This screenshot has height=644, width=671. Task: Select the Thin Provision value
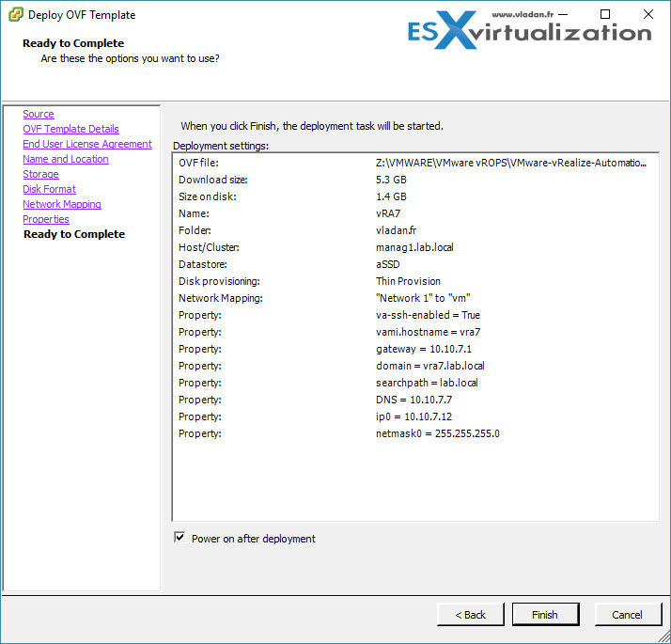click(x=408, y=281)
